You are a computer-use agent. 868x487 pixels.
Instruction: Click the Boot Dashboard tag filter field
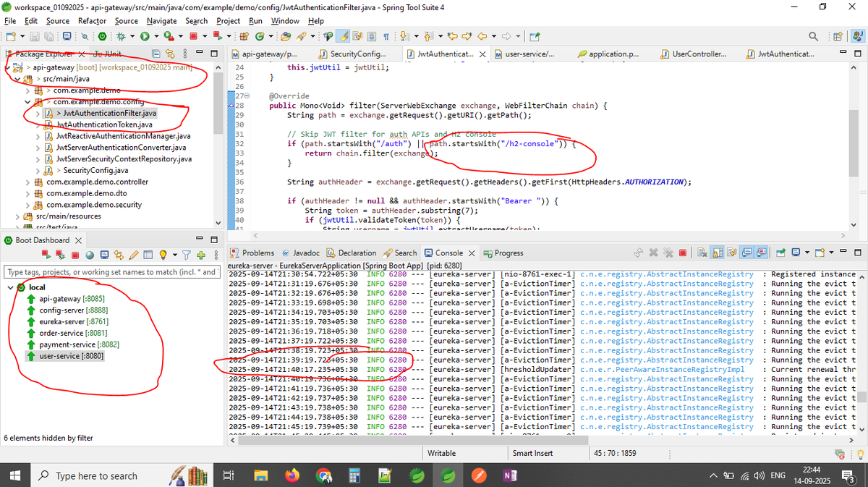point(112,272)
